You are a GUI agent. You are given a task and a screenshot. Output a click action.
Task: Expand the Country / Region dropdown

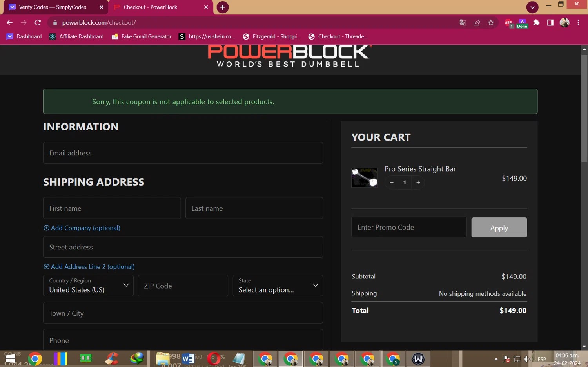pyautogui.click(x=88, y=286)
